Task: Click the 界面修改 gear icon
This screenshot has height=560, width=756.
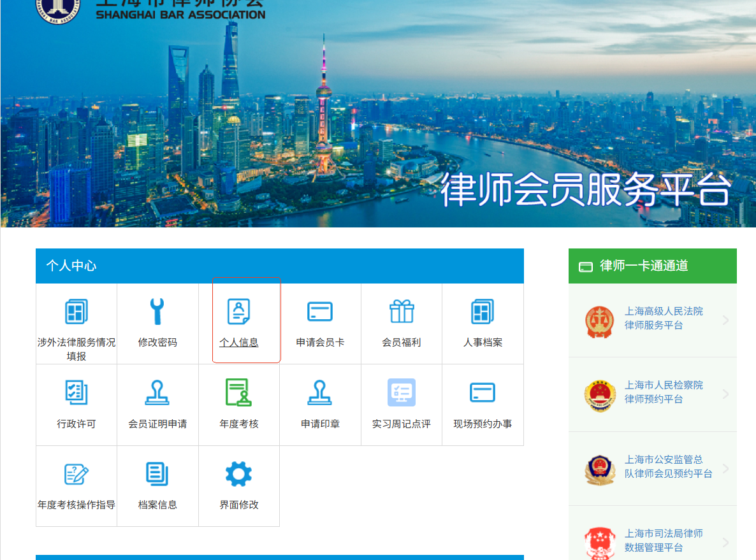Action: (239, 474)
